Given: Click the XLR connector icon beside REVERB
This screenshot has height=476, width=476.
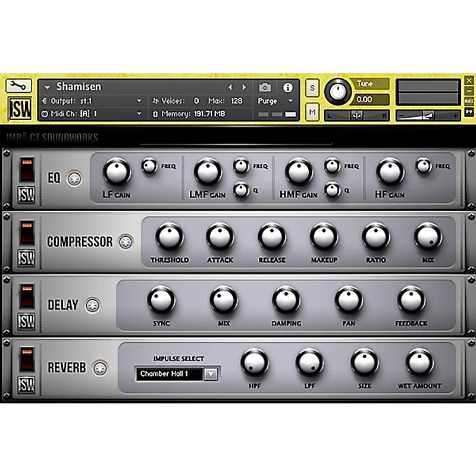Looking at the screenshot, I should (x=99, y=368).
